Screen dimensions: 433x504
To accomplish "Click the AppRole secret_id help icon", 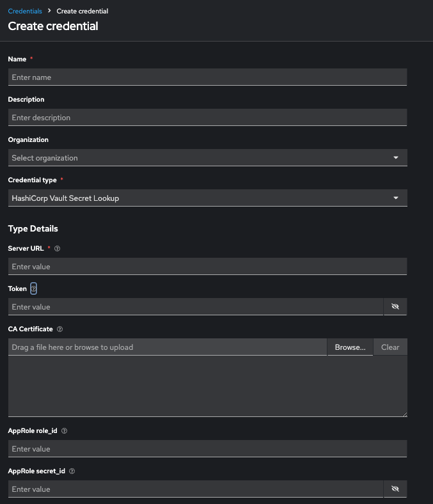I will pos(72,471).
